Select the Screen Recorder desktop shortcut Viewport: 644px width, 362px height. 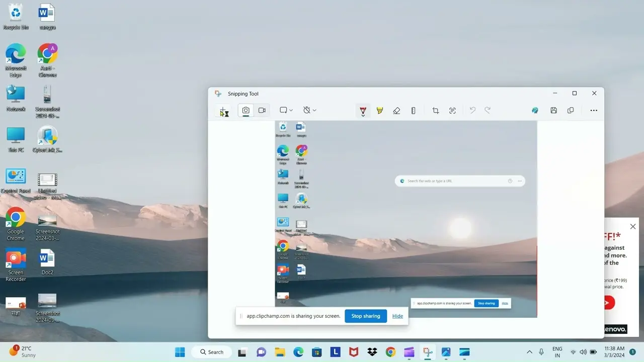point(16,265)
